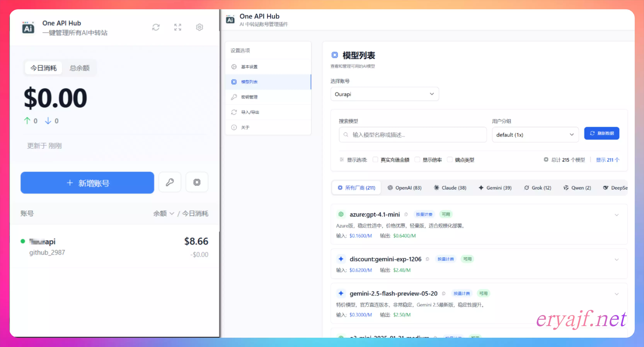The image size is (644, 347).
Task: Click the 刷新数据 button
Action: [601, 133]
